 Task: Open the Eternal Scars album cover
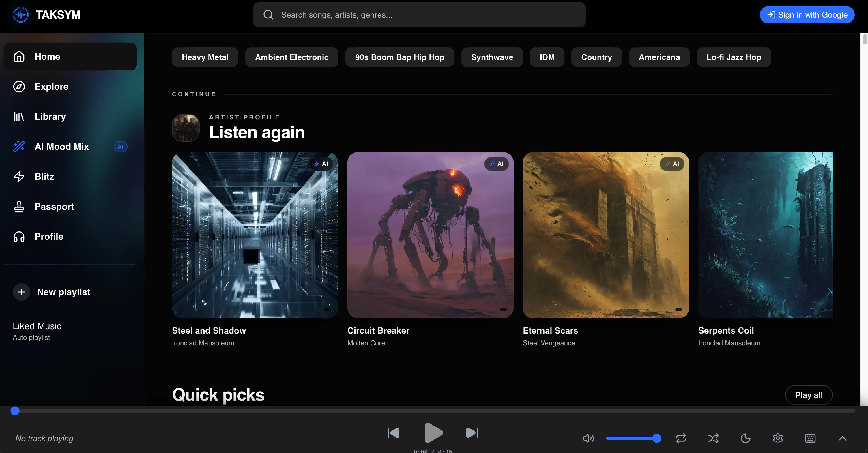click(x=606, y=235)
